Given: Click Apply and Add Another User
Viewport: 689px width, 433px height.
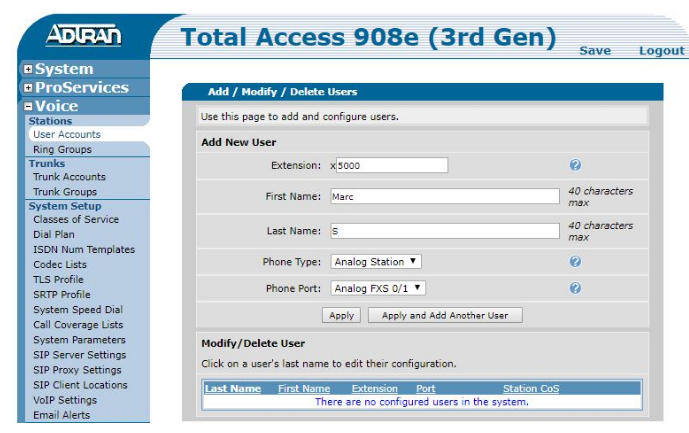Looking at the screenshot, I should [x=445, y=315].
